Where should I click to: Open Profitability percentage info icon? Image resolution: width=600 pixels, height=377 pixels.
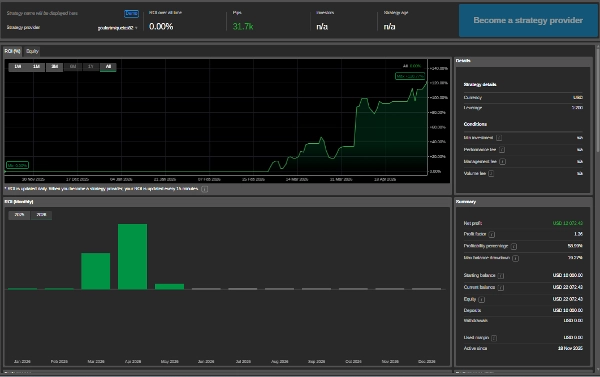(514, 246)
